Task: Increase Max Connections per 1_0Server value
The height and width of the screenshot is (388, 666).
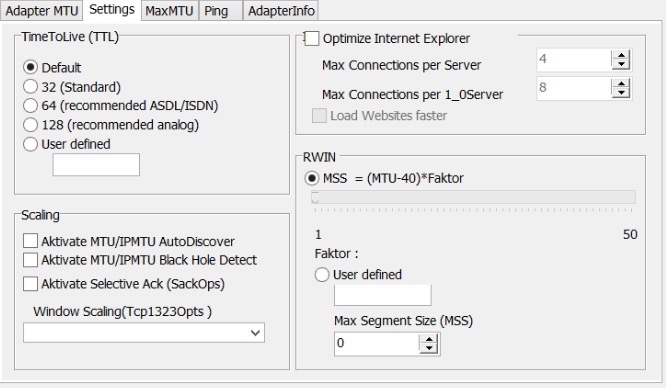Action: coord(621,83)
